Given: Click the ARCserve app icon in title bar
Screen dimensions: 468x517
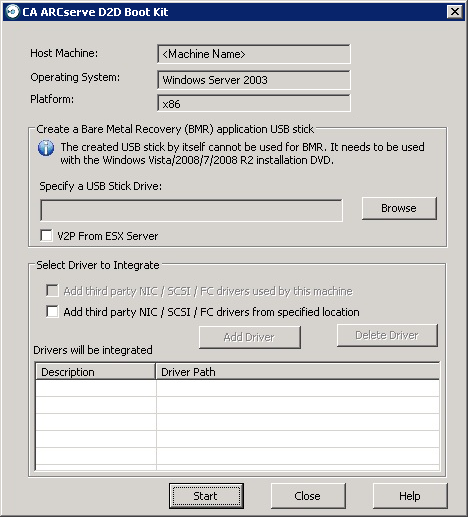Looking at the screenshot, I should click(12, 12).
